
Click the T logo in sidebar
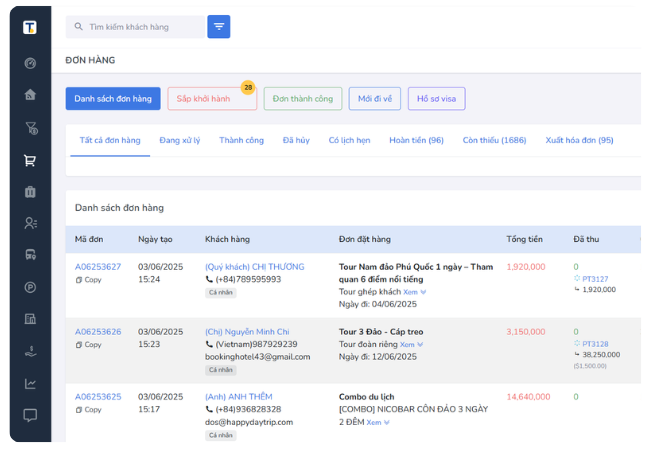click(x=30, y=27)
